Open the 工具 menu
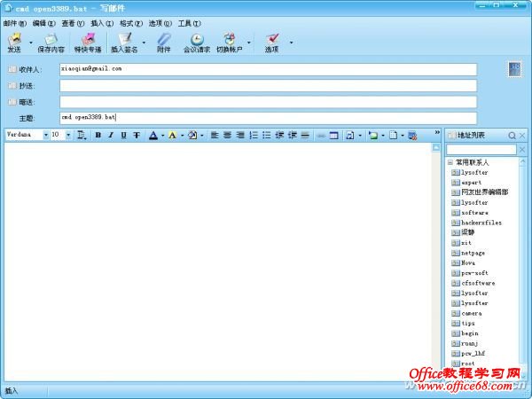This screenshot has height=399, width=532. point(190,23)
